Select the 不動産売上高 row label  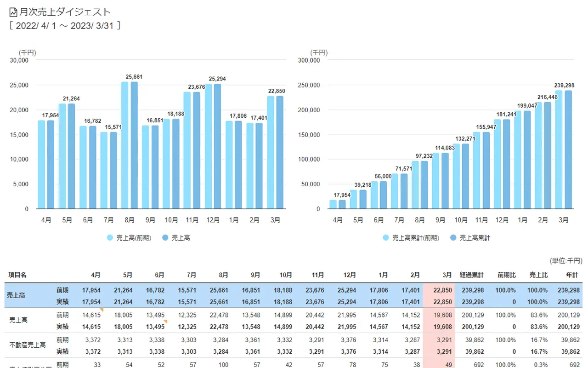pos(28,345)
